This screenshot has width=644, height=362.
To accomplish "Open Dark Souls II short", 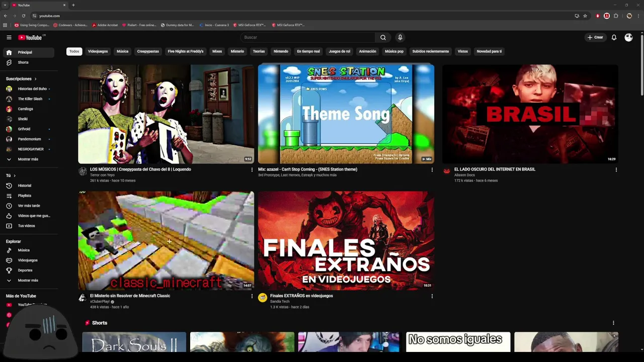I will point(134,342).
